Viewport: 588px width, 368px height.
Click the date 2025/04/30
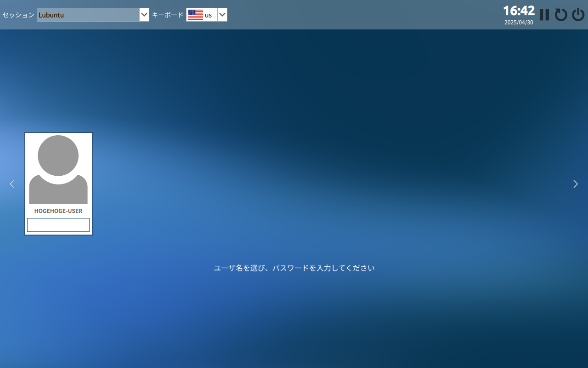click(x=519, y=22)
